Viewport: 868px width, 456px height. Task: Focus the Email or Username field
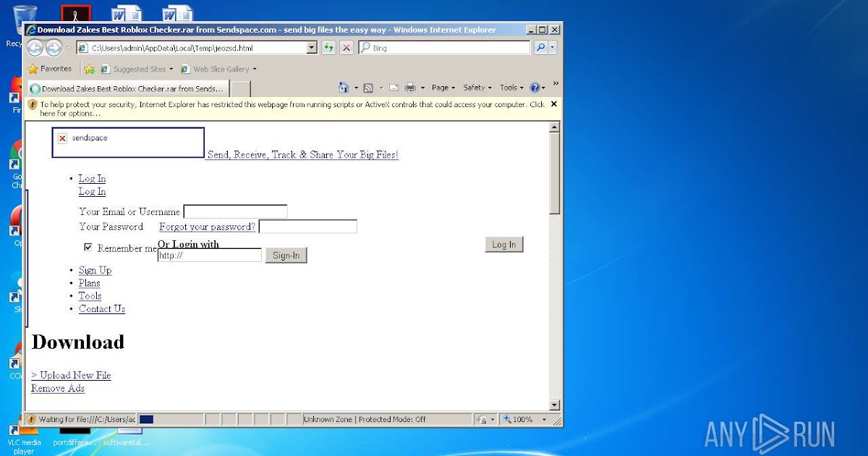coord(235,211)
